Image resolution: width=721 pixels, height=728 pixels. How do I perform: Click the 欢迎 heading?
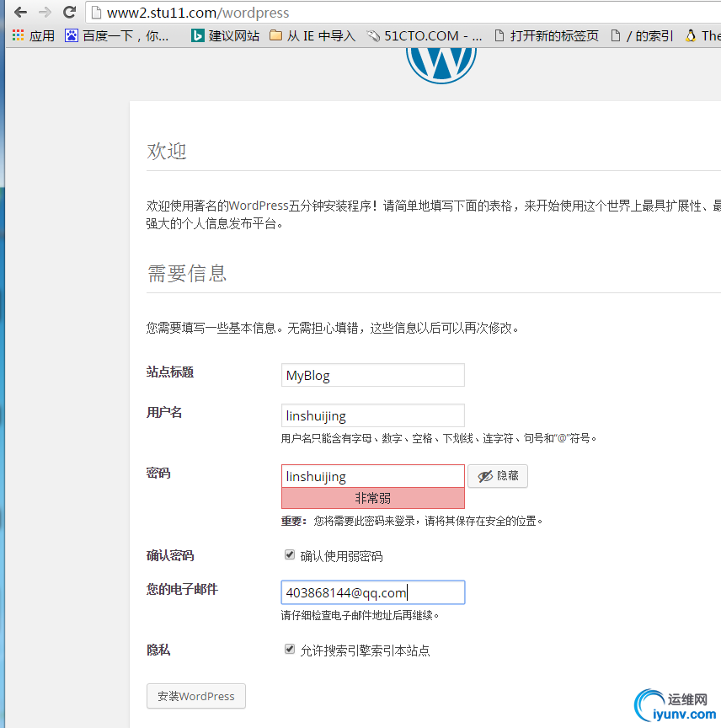166,151
